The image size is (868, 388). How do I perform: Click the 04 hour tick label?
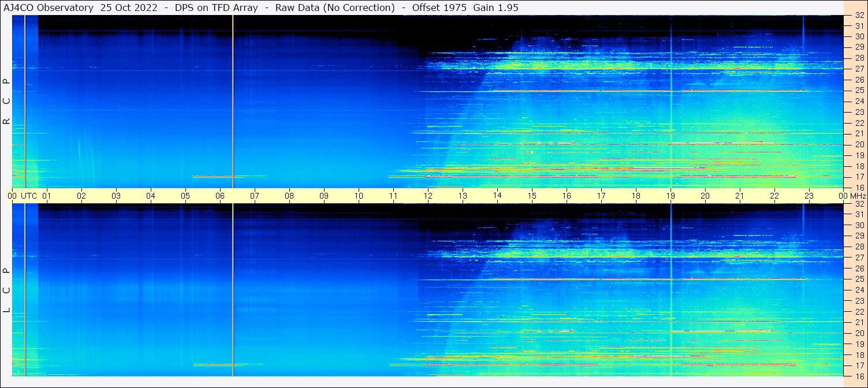pos(151,196)
